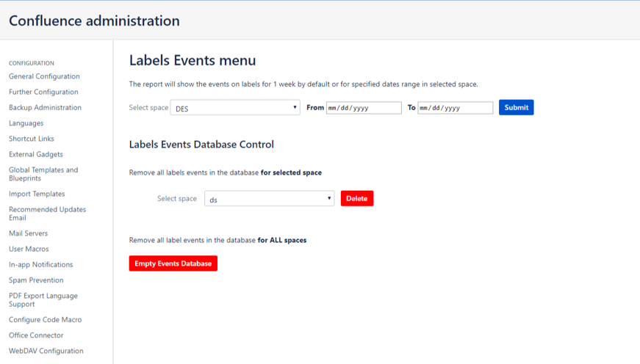Image resolution: width=640 pixels, height=364 pixels.
Task: Open Shortcut Links settings
Action: [x=32, y=139]
